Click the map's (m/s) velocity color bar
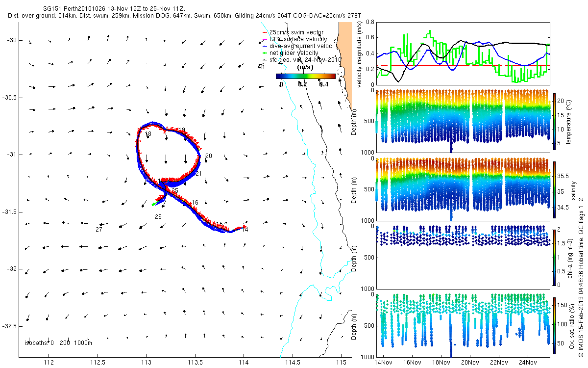This screenshot has height=368, width=588. point(305,76)
